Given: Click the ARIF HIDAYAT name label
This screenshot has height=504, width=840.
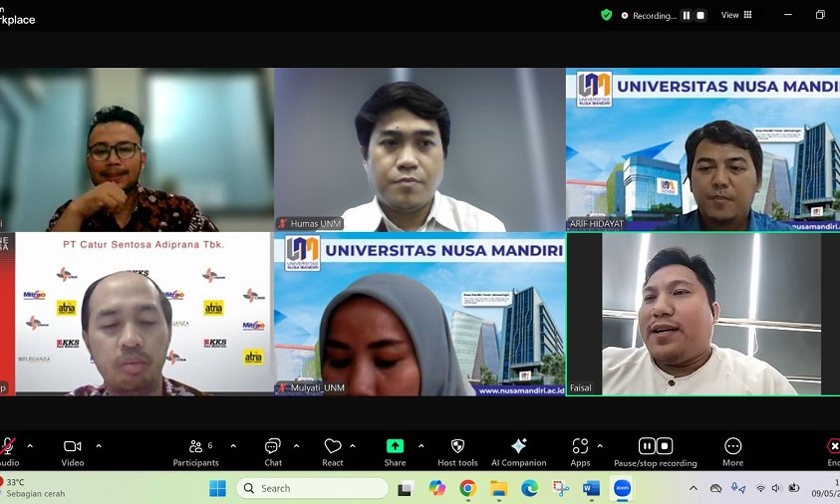Looking at the screenshot, I should point(596,224).
